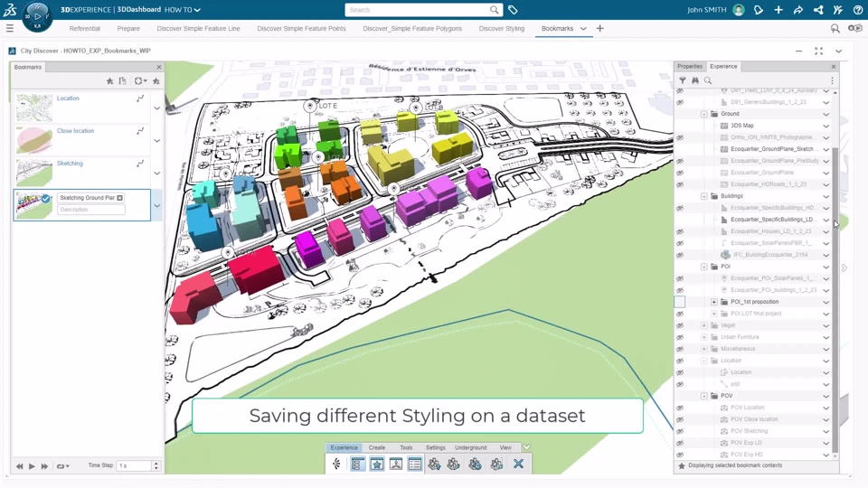Viewport: 868px width, 488px height.
Task: Show the Ecoquartier_Houses_LD_1_2_23 layer
Action: (680, 231)
